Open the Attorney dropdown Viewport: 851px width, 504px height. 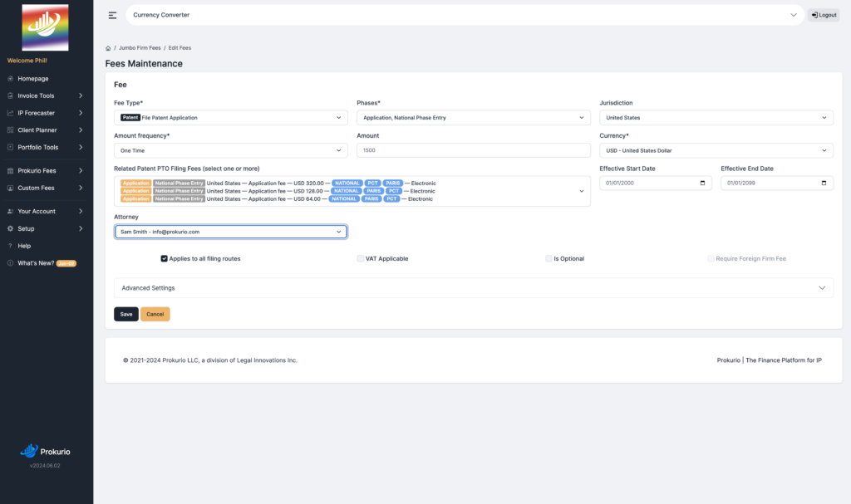pos(231,232)
